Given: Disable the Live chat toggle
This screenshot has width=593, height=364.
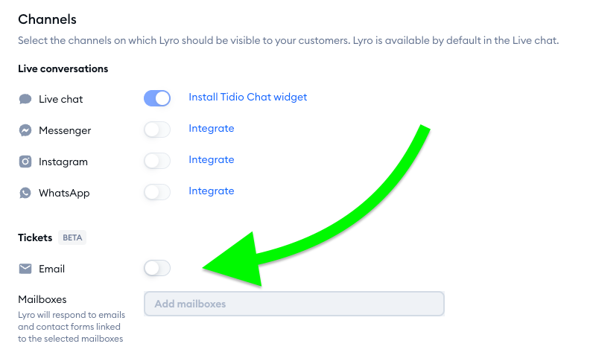Looking at the screenshot, I should [x=157, y=98].
